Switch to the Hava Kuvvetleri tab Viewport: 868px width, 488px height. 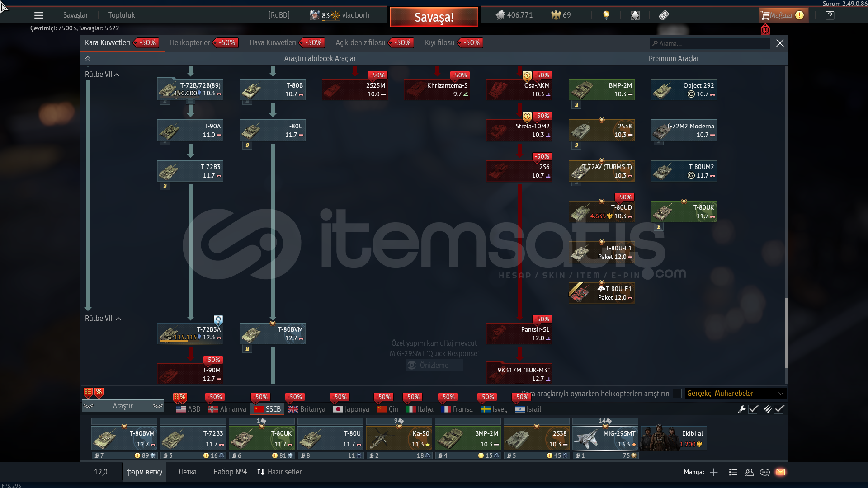pyautogui.click(x=273, y=42)
